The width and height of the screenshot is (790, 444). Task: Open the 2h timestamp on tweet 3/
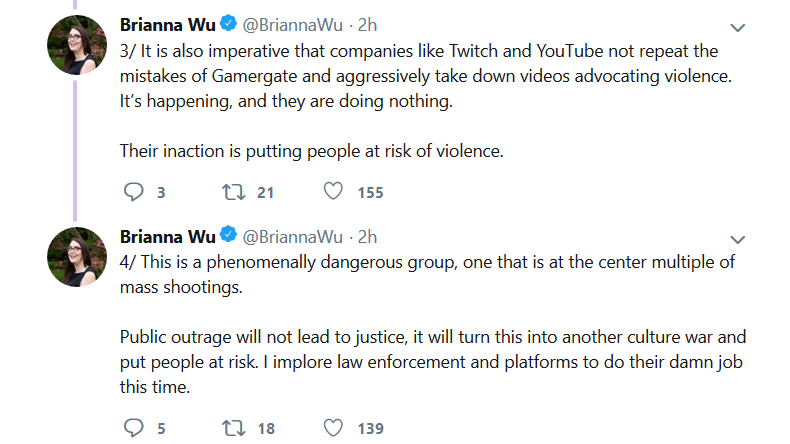(367, 25)
